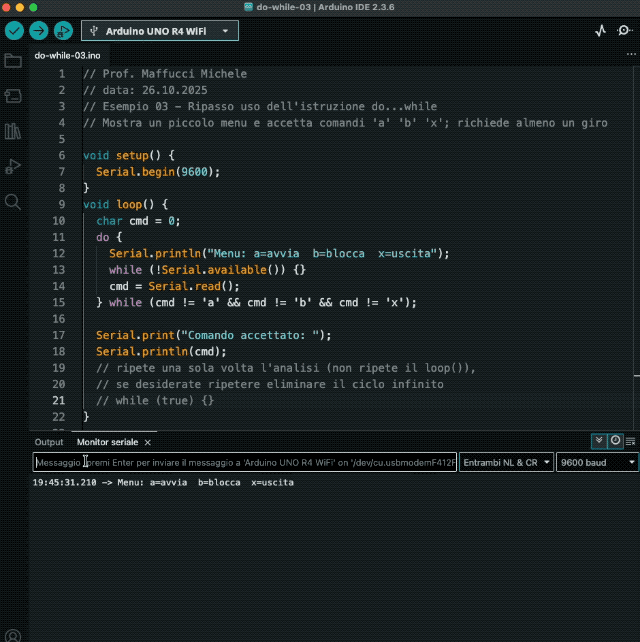Open the Serial Plotter
The height and width of the screenshot is (642, 640).
tap(600, 31)
